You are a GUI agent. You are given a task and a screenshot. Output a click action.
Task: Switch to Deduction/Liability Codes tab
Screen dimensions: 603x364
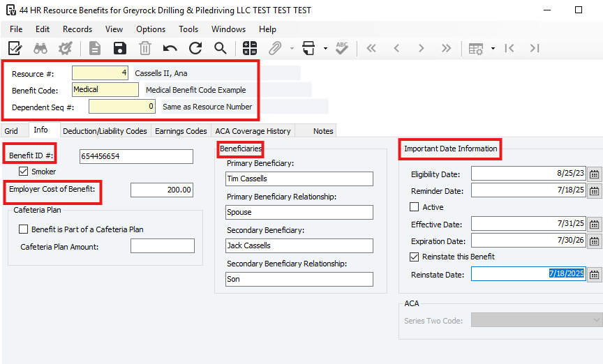click(x=105, y=130)
